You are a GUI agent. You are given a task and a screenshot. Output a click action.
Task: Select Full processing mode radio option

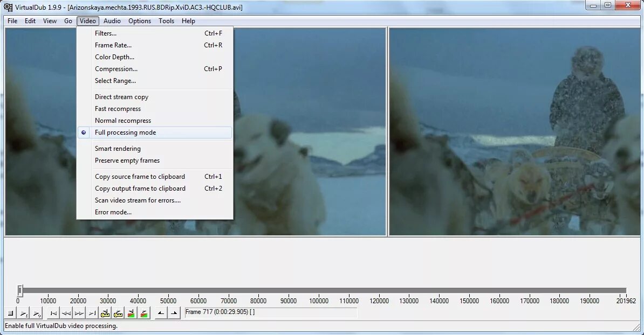154,132
